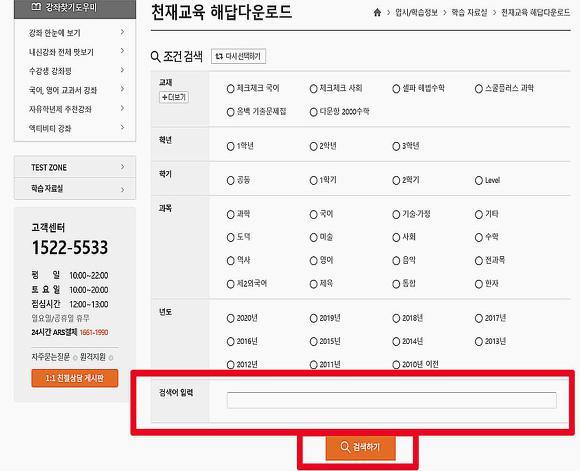
Task: Open the 1:1 친절상담 게시판 button
Action: click(x=75, y=378)
